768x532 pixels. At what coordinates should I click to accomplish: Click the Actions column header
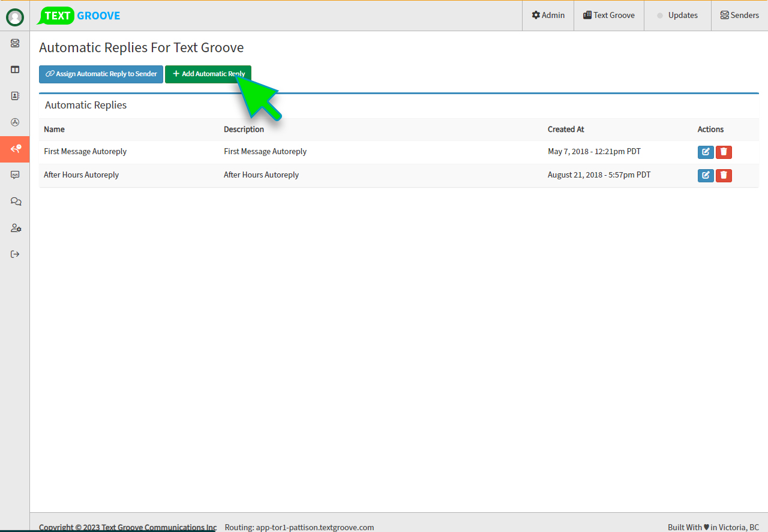point(710,129)
